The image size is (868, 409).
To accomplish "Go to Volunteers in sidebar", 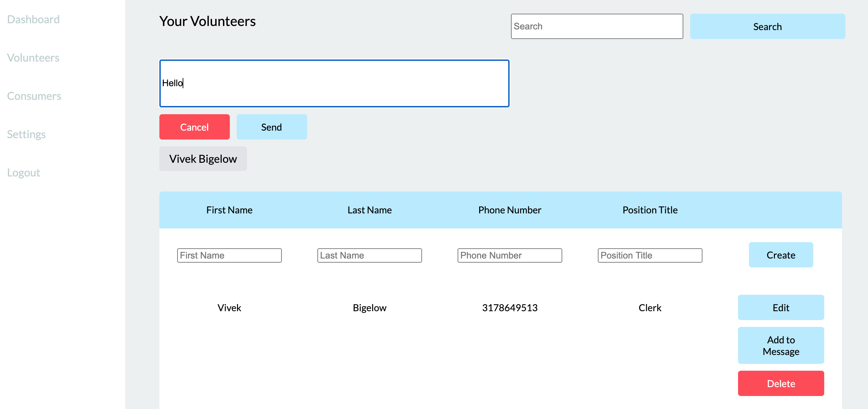I will coord(33,58).
